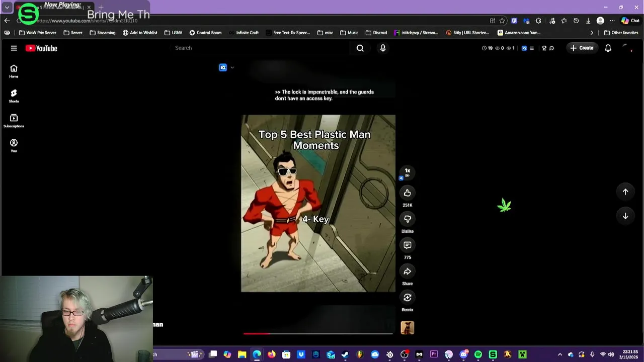Open the Copilot Chat button
Viewport: 644px width, 362px height.
click(x=630, y=21)
